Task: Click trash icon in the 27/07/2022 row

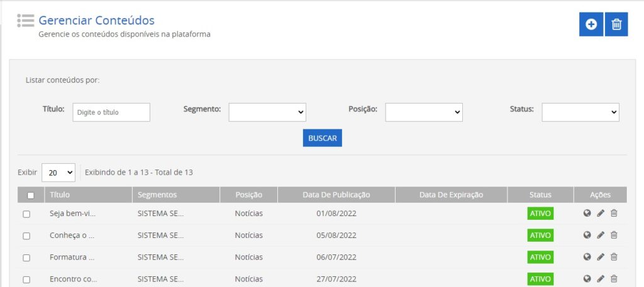Action: click(614, 279)
